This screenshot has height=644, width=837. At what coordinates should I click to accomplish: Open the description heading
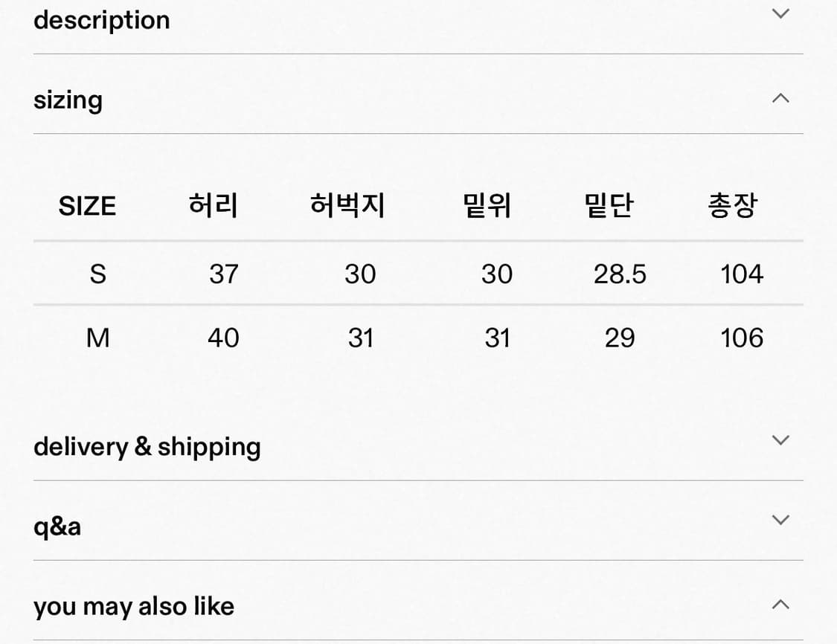pos(102,20)
